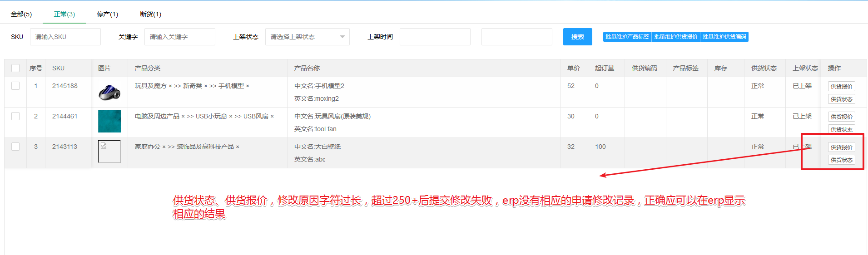Switch to the 断货(1) tab
868x255 pixels.
[x=151, y=14]
